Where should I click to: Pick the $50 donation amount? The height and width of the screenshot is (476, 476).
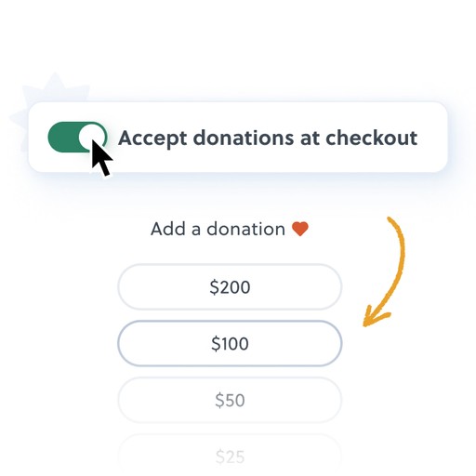[x=230, y=400]
